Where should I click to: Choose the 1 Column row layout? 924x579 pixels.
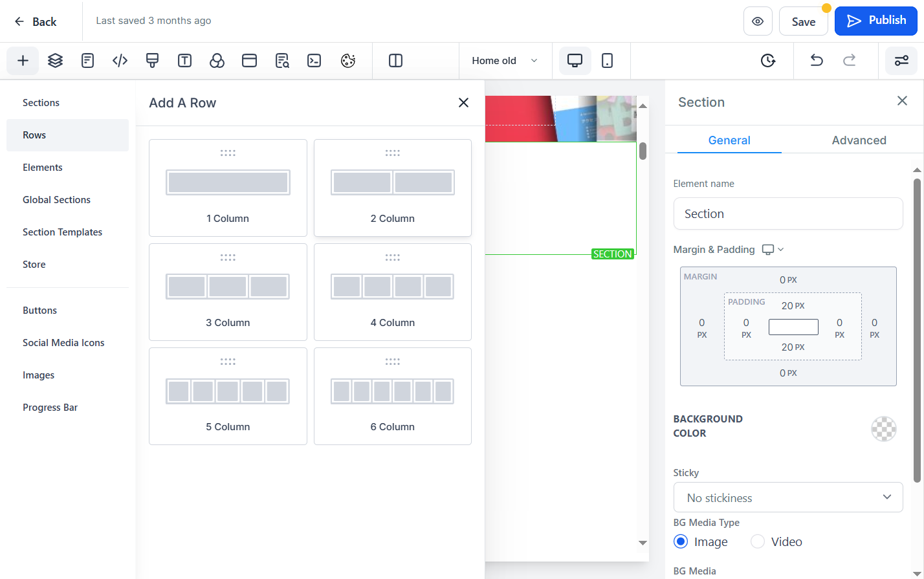(228, 188)
